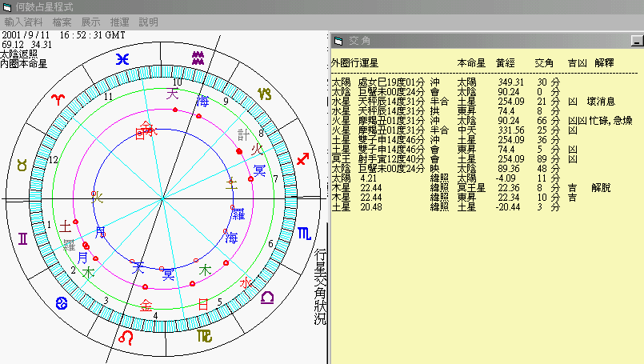
Task: Click the Capricorn zodiac symbol on chart
Action: point(265,94)
